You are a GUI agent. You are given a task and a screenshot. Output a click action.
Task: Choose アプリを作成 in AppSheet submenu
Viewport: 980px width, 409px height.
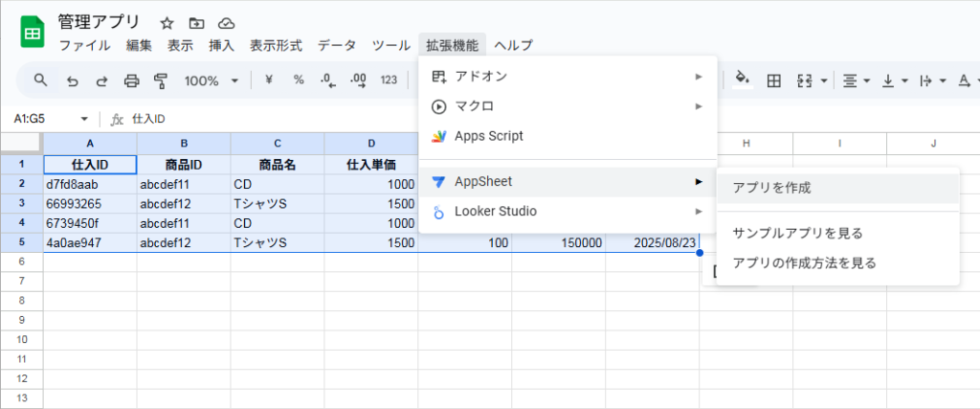point(771,188)
